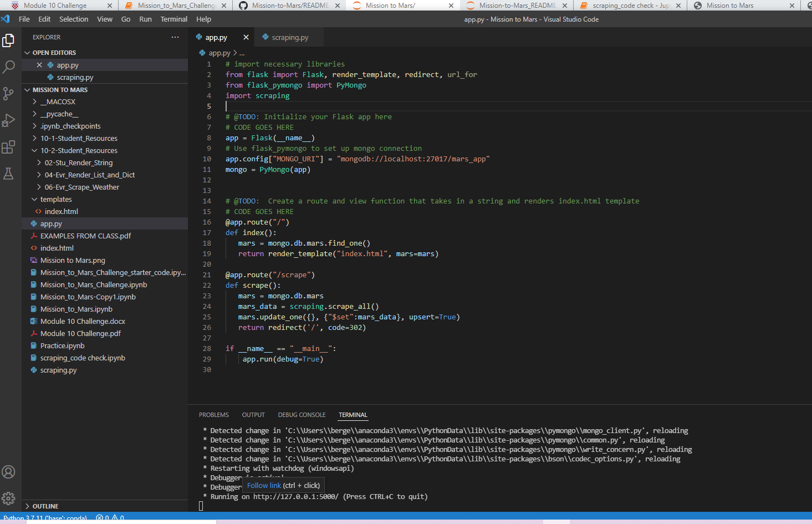The image size is (812, 524).
Task: Open the Accounts menu icon
Action: coord(8,472)
